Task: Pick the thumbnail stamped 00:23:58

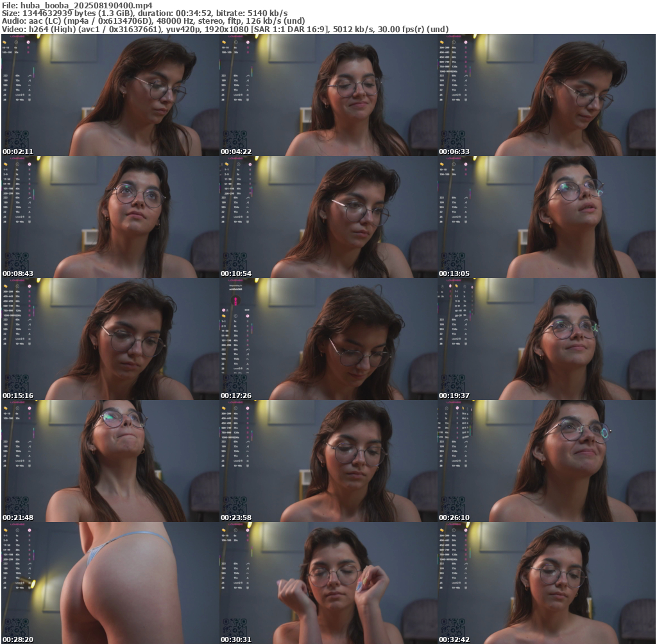Action: pos(328,461)
